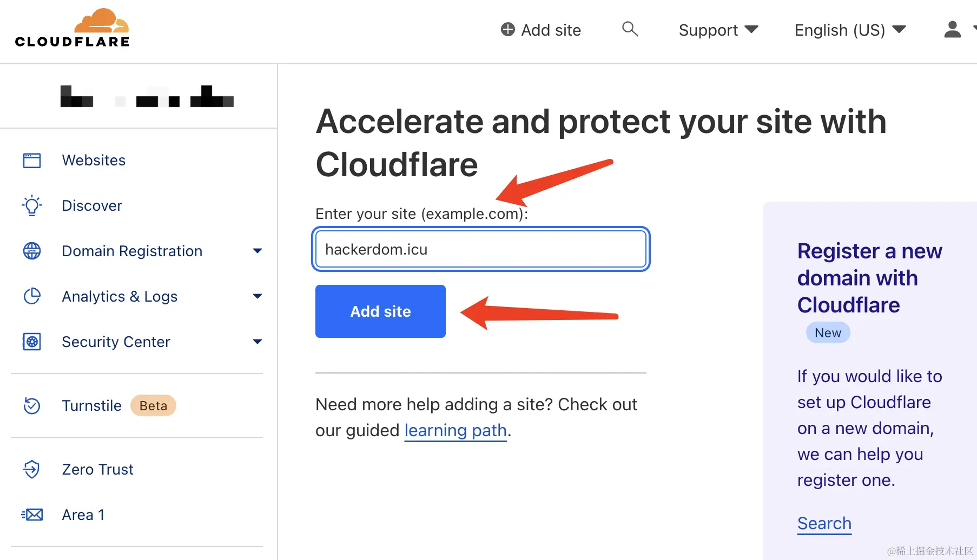
Task: Click the Zero Trust shield icon
Action: click(32, 469)
